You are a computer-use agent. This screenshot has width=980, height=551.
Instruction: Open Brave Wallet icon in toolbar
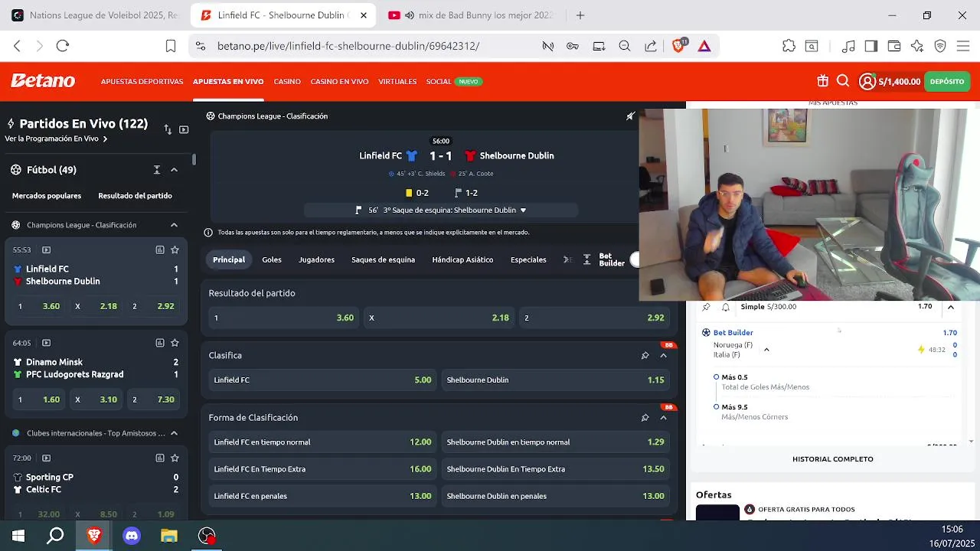click(894, 46)
